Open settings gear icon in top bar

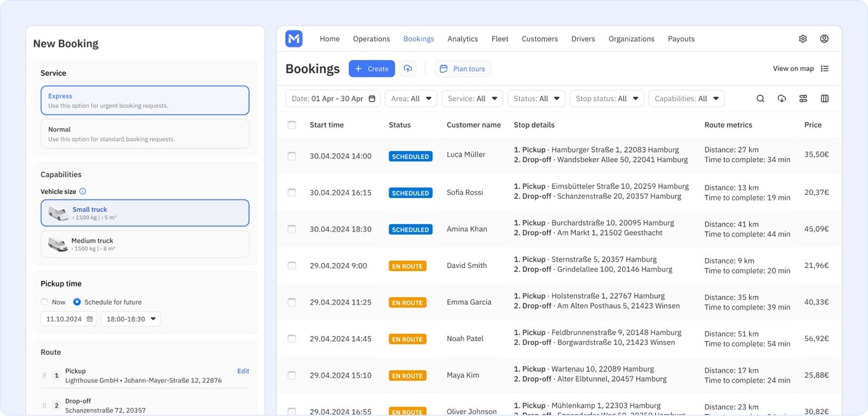803,39
